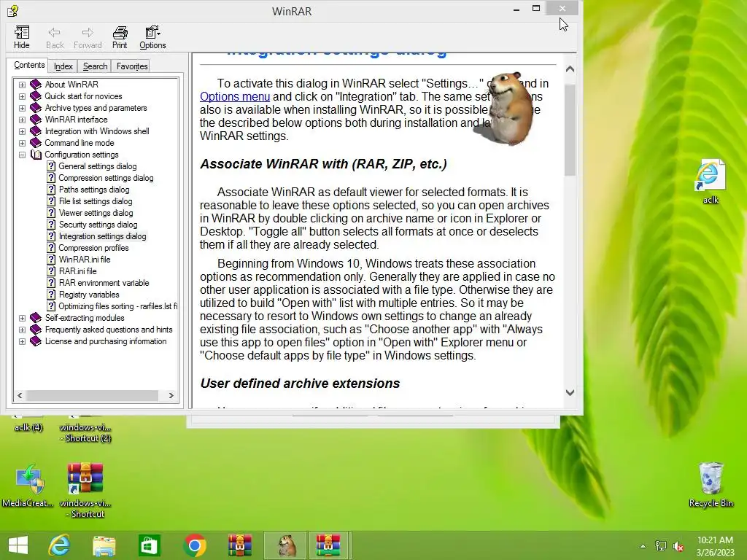Viewport: 747px width, 560px height.
Task: Click the Registry variables page icon
Action: [x=51, y=295]
